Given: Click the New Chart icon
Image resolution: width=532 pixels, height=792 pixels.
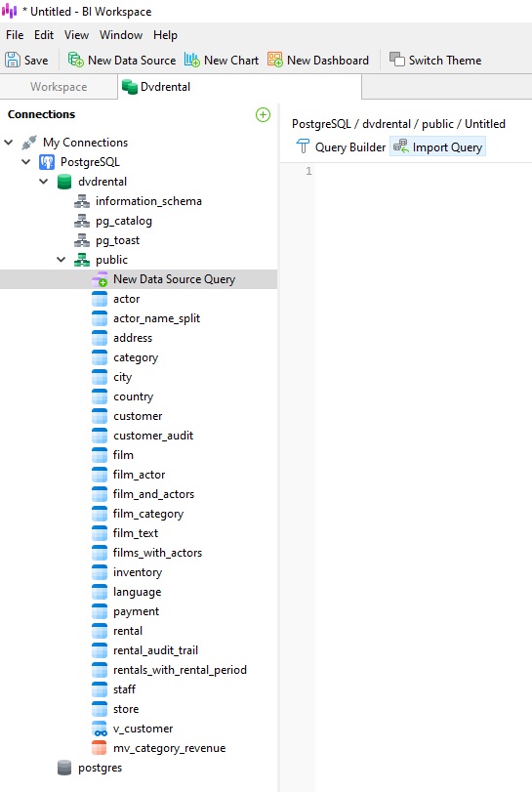Looking at the screenshot, I should coord(191,61).
